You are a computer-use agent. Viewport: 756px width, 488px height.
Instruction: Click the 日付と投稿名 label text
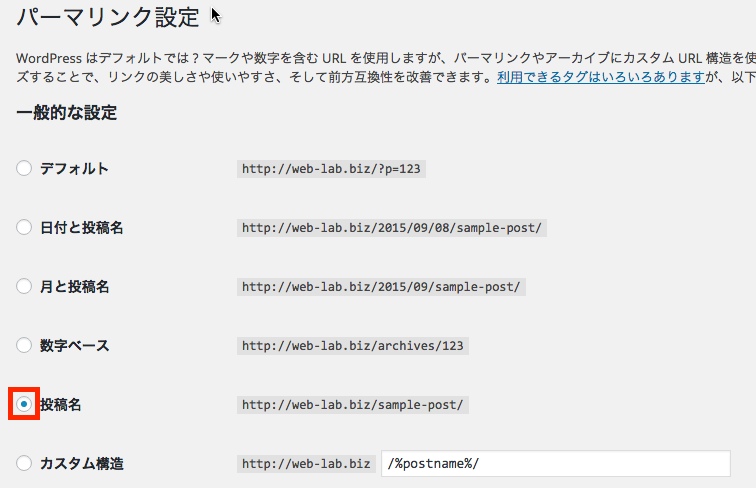tap(81, 228)
